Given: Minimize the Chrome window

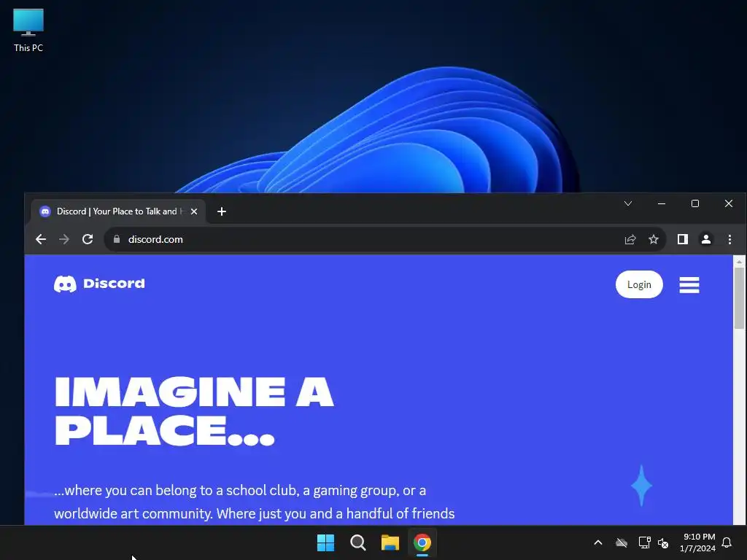Looking at the screenshot, I should [661, 204].
